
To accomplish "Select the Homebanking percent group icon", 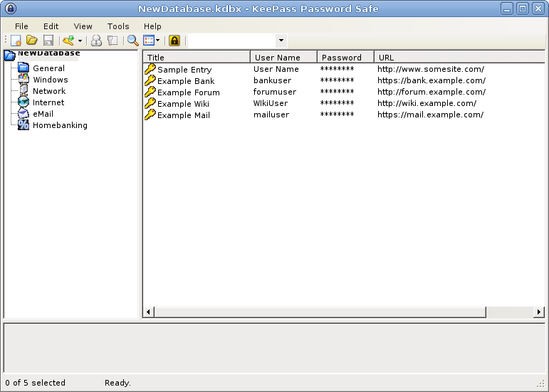I will (x=23, y=125).
